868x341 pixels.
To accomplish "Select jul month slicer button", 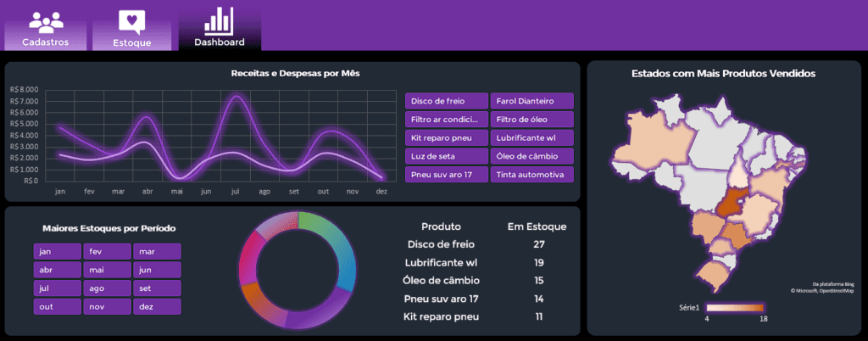I will (58, 288).
